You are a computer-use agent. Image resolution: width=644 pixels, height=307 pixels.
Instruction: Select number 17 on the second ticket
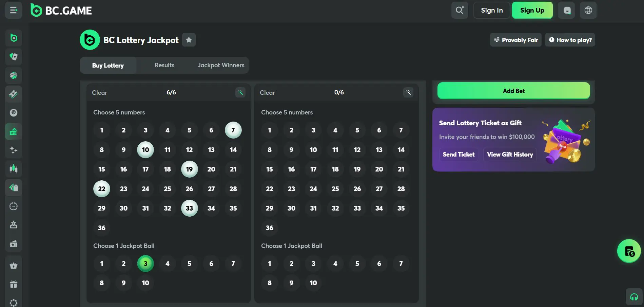pyautogui.click(x=313, y=169)
